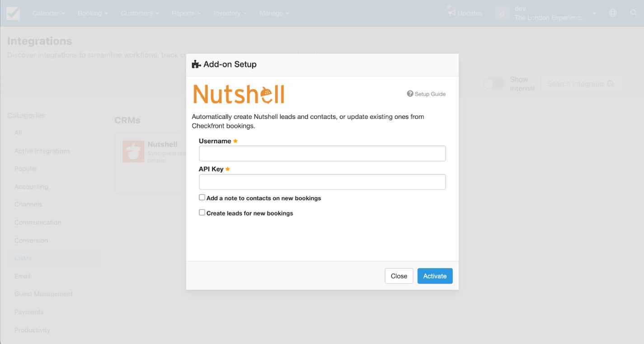
Task: Click the Checkfront checkmark logo
Action: point(13,13)
